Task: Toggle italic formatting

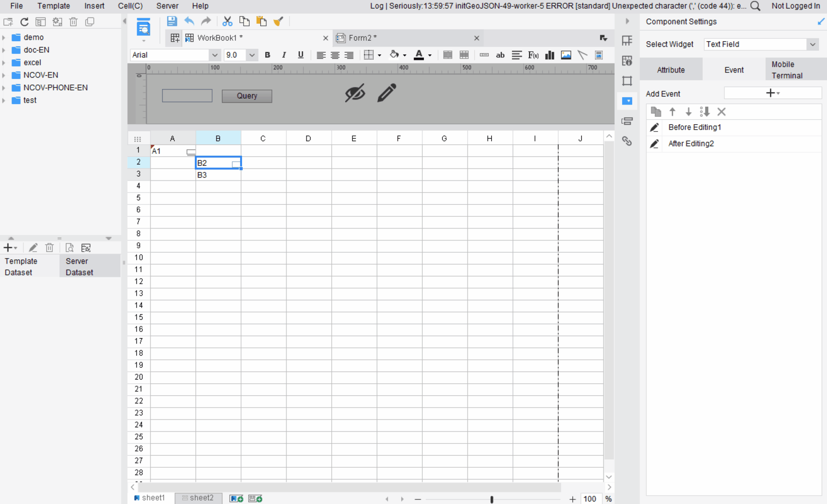Action: tap(284, 55)
